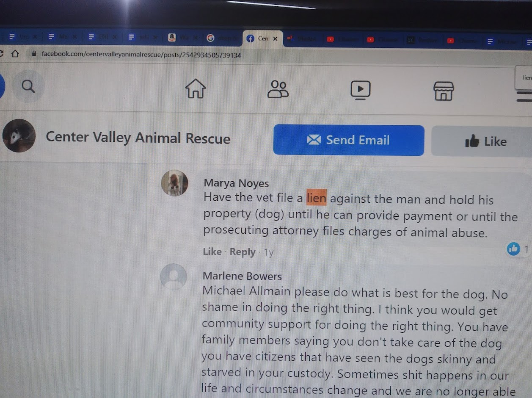The width and height of the screenshot is (532, 398).
Task: Like Marya Noyes' comment
Action: (x=212, y=252)
